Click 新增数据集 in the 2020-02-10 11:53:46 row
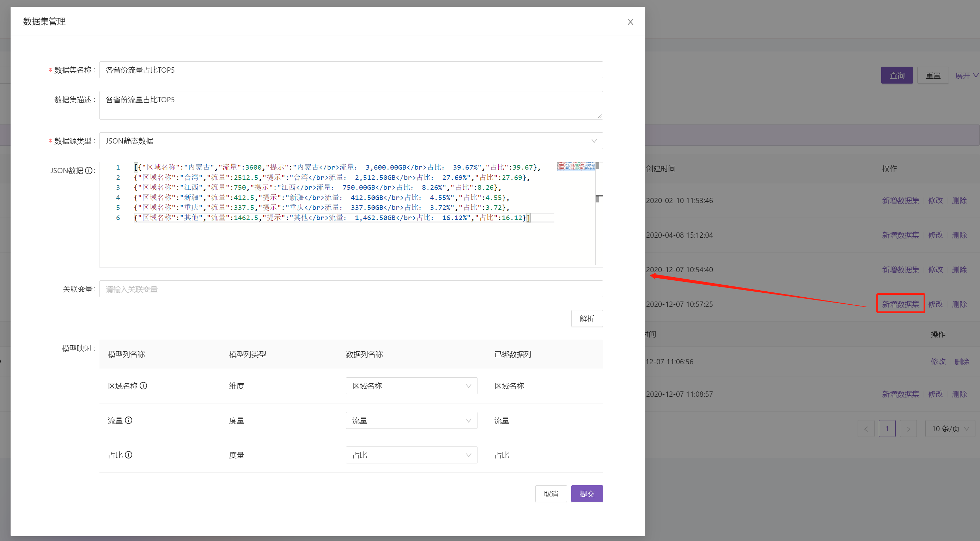The width and height of the screenshot is (980, 541). (x=901, y=201)
